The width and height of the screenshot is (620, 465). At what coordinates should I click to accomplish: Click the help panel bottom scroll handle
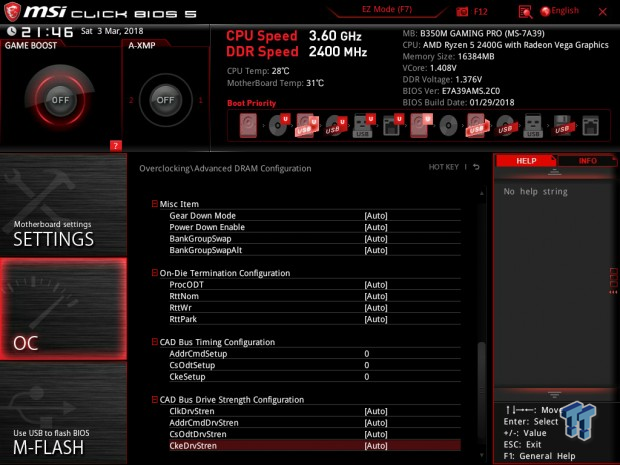[554, 394]
